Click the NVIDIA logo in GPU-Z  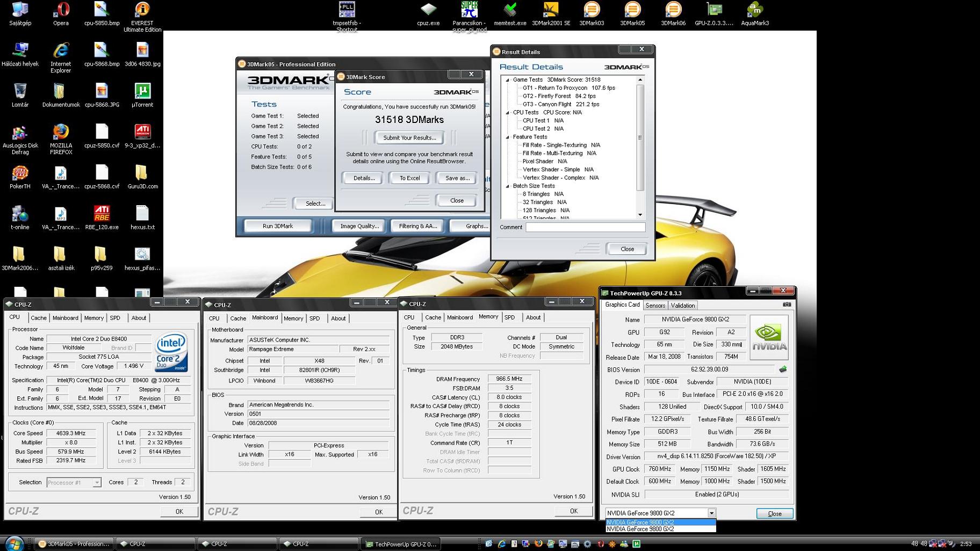769,337
